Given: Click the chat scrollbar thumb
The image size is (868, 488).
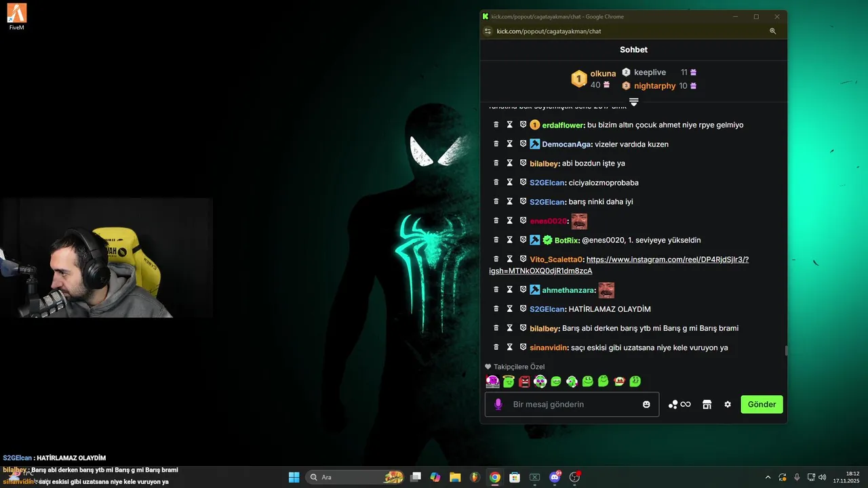Looking at the screenshot, I should pos(785,350).
